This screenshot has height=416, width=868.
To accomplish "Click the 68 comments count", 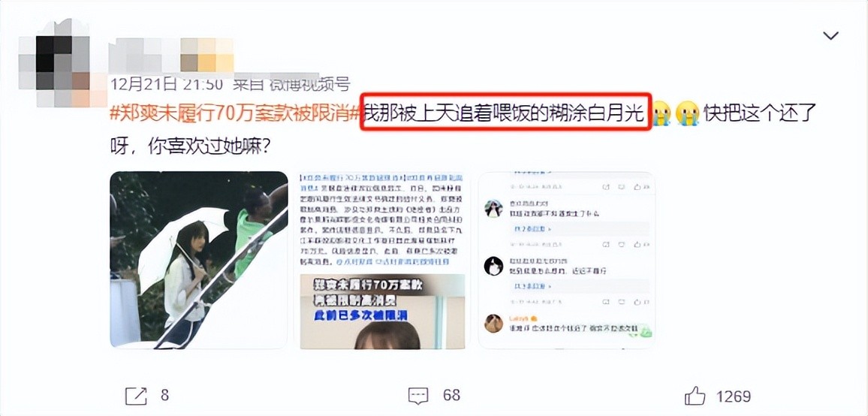I will tap(452, 396).
